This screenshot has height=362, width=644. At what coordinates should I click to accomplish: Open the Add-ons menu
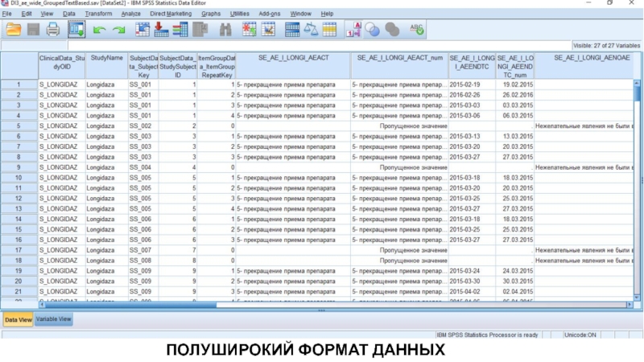coord(270,14)
